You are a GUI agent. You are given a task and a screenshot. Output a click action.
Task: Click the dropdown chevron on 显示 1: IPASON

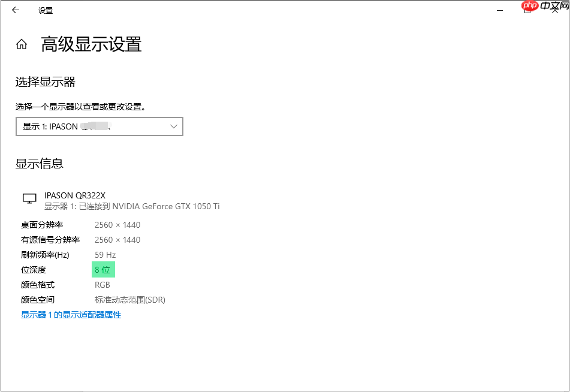pyautogui.click(x=174, y=126)
